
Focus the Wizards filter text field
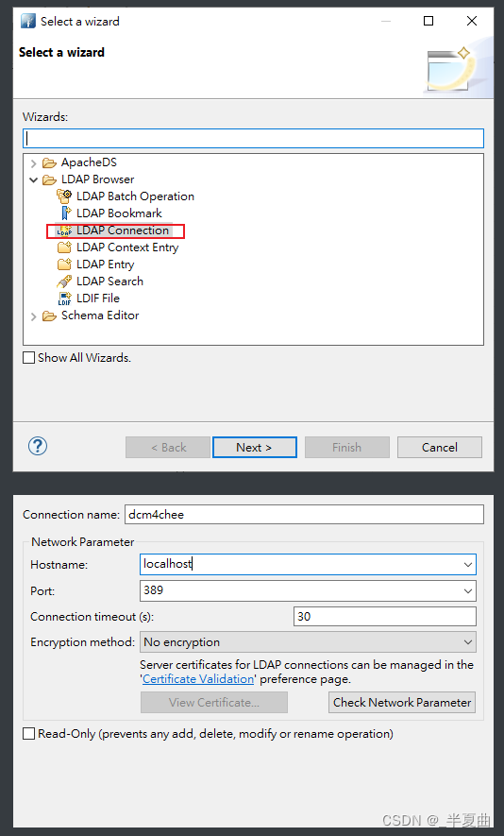click(253, 139)
